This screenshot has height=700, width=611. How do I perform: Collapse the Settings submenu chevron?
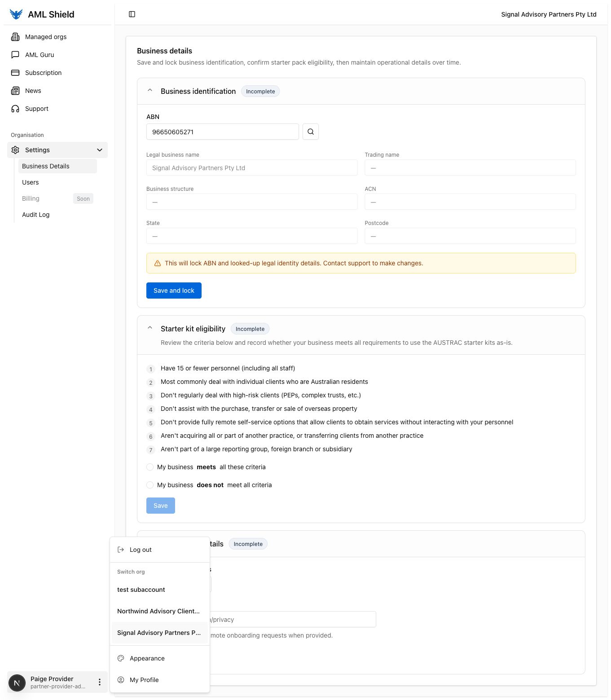100,150
